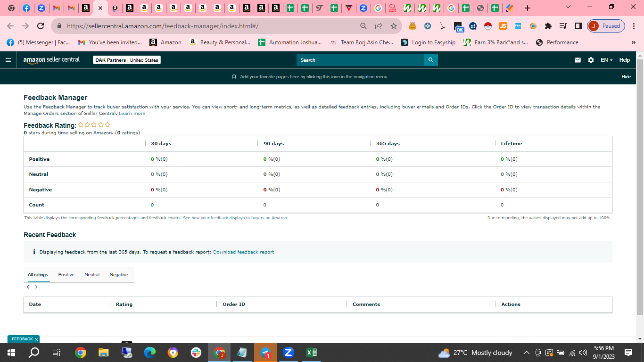The height and width of the screenshot is (362, 644).
Task: Click the Amazon Seller Central logo
Action: pyautogui.click(x=51, y=60)
